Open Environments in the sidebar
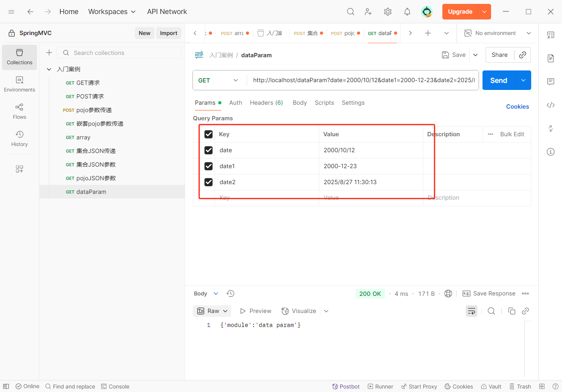The height and width of the screenshot is (392, 562). [x=19, y=84]
